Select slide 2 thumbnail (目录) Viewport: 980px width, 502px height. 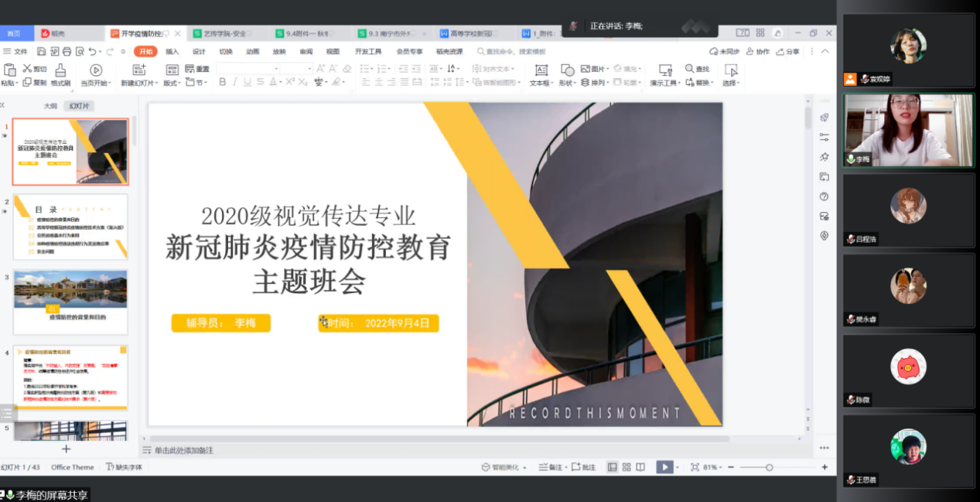tap(70, 226)
